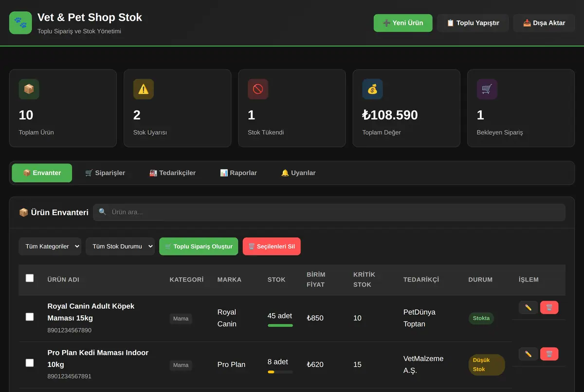
Task: Click the magnifier icon in search bar
Action: [x=102, y=212]
